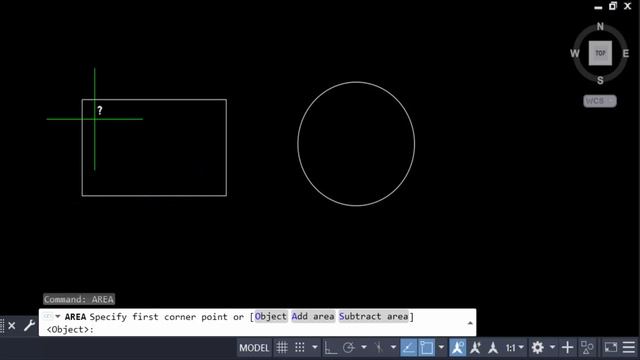Open command line customization wrench
640x360 pixels.
coord(29,325)
